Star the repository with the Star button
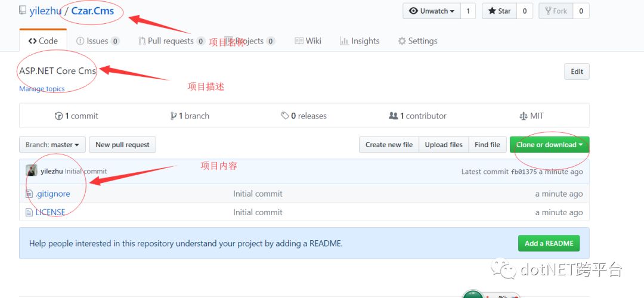644x298 pixels. (x=500, y=11)
